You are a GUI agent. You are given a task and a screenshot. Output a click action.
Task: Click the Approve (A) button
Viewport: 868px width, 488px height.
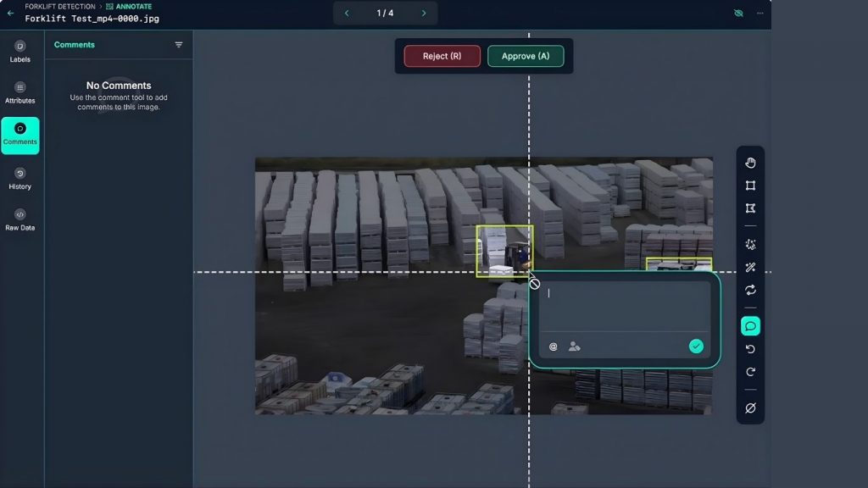tap(526, 56)
